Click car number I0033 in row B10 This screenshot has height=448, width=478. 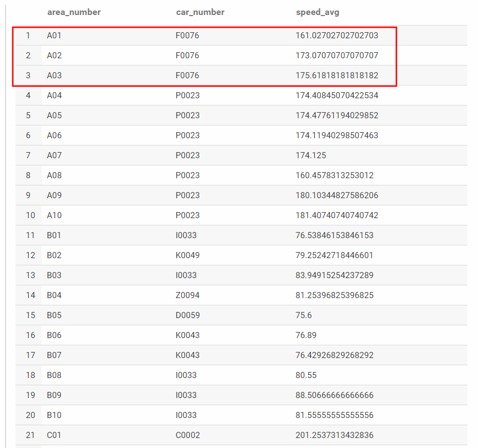[x=186, y=415]
